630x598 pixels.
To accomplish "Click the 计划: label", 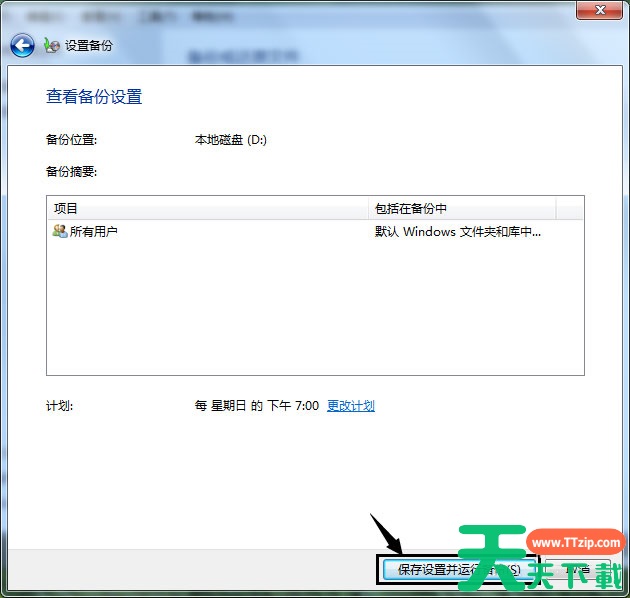I will tap(59, 406).
